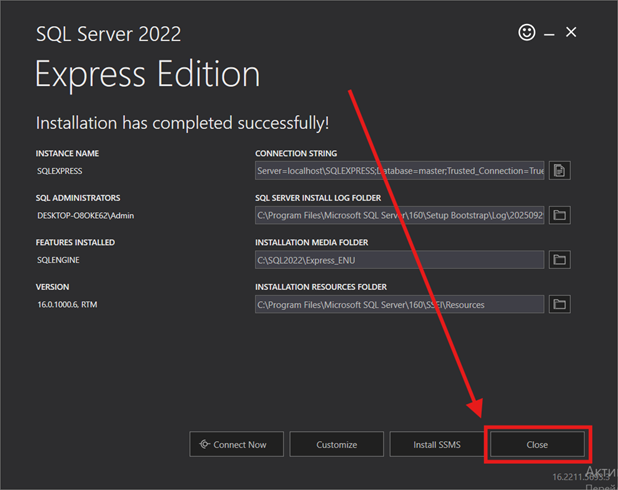Click the SQLENGINE features installed value

point(58,260)
